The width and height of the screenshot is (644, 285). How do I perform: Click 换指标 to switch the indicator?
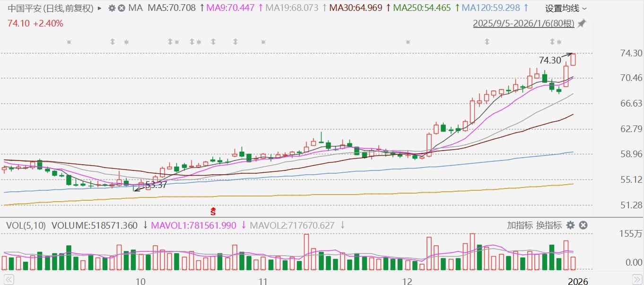click(549, 225)
